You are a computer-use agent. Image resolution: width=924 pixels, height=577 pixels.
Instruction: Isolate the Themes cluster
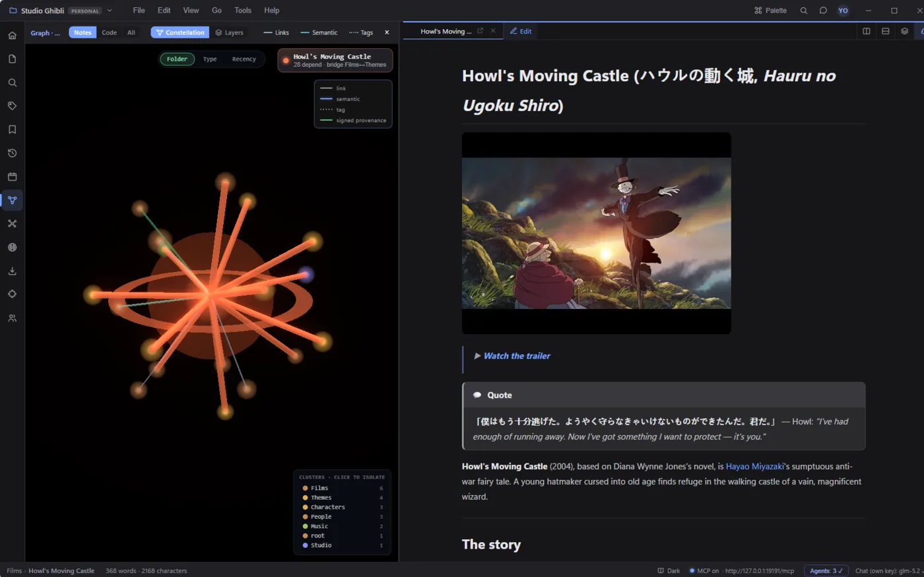click(343, 498)
